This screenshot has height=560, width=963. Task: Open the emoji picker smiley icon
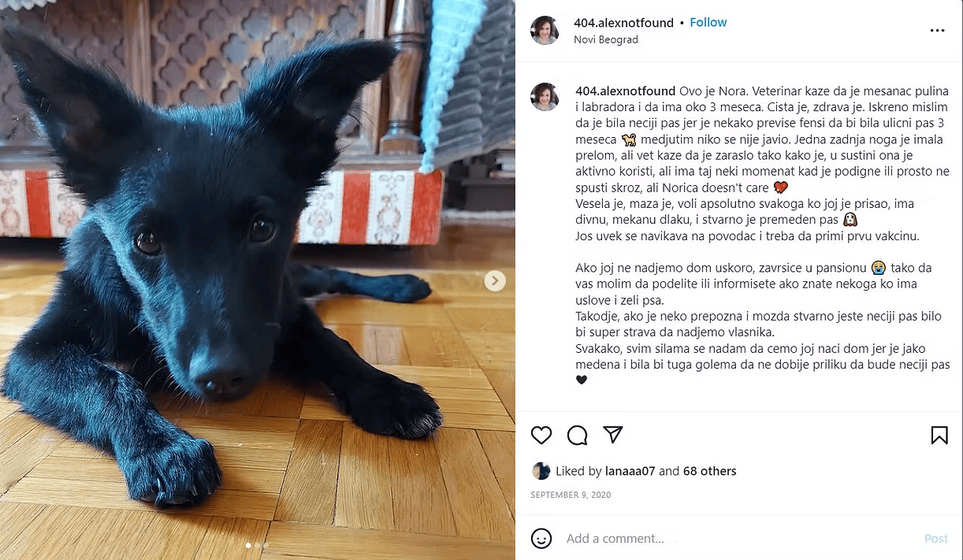point(541,538)
